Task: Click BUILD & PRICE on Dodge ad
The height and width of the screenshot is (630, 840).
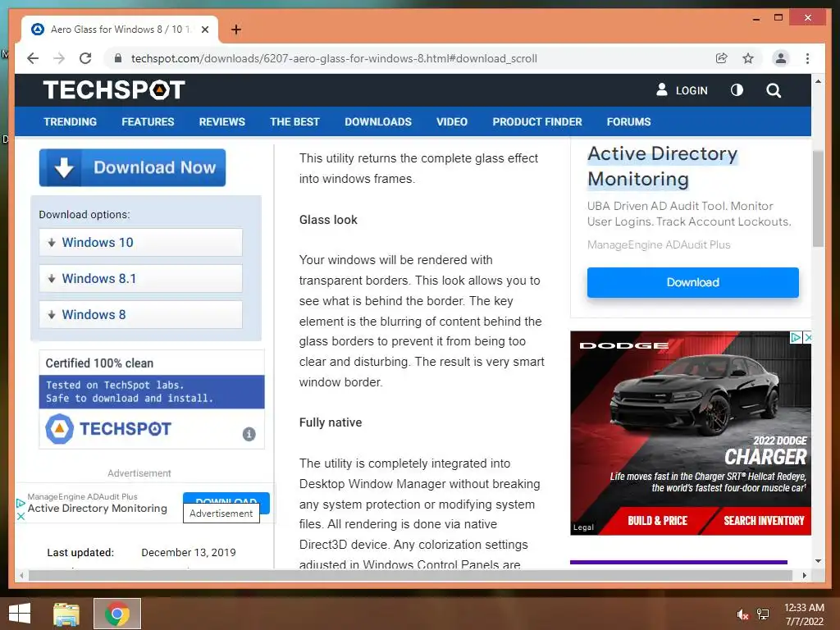Action: pos(657,521)
